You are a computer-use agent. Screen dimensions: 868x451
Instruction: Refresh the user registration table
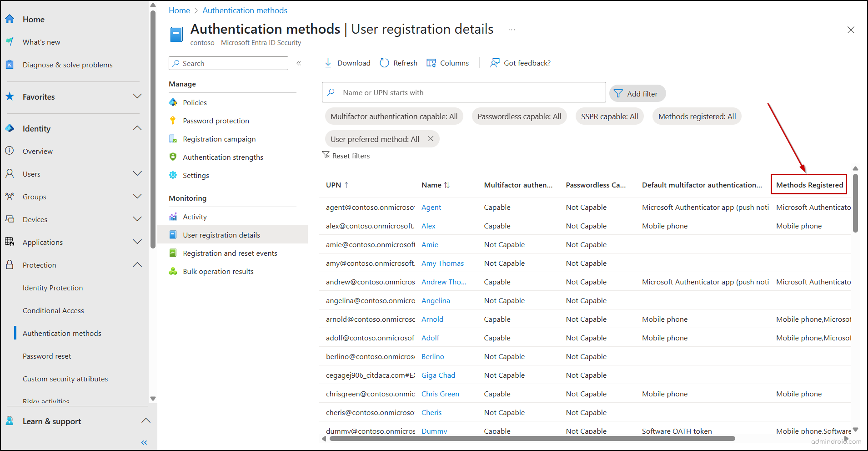(x=384, y=62)
